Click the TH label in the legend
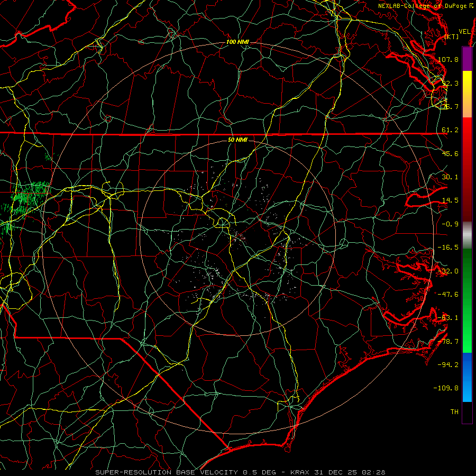476x476 pixels. tap(454, 411)
